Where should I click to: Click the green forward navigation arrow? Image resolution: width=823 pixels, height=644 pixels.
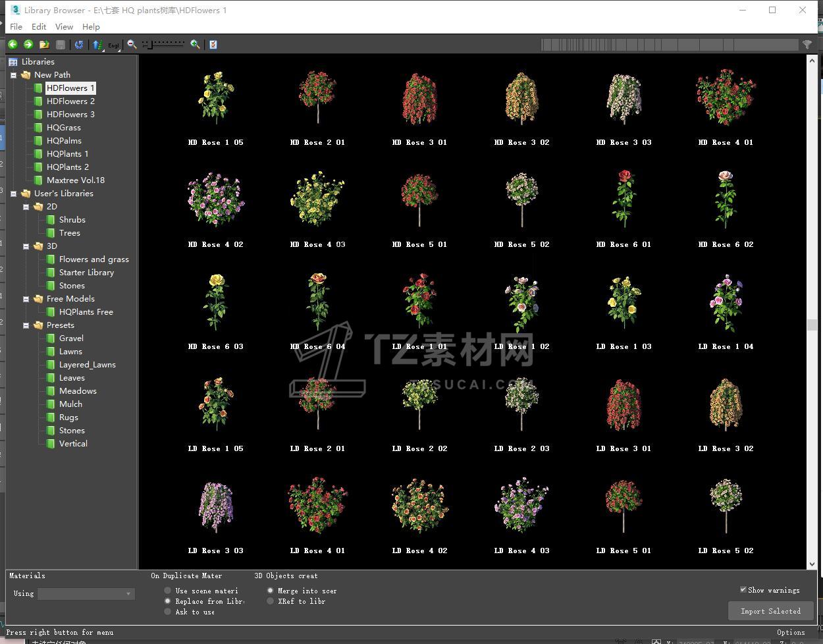[x=28, y=44]
